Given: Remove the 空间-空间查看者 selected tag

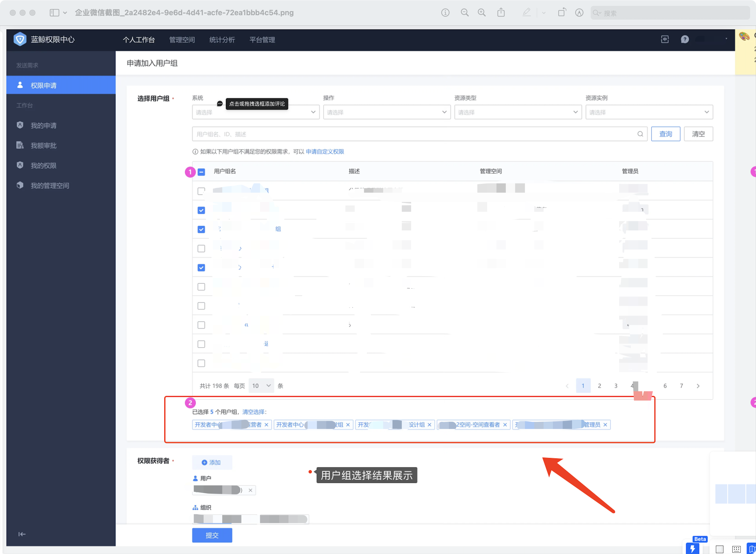Looking at the screenshot, I should pos(505,425).
